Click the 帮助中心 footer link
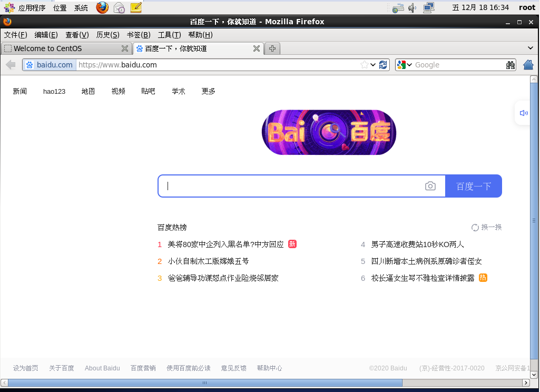 [x=269, y=368]
